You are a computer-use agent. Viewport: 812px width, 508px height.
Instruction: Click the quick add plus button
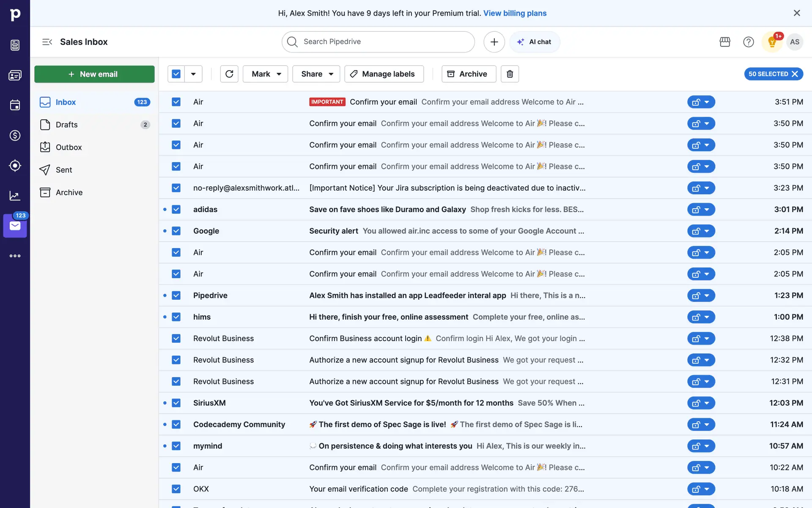(x=494, y=42)
